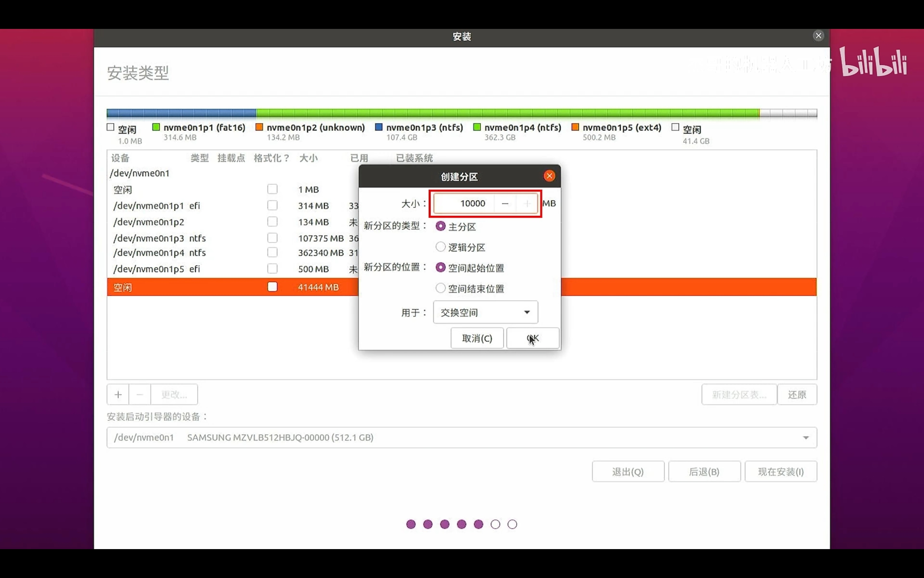Click the 已装系统 column header
Viewport: 924px width, 578px height.
click(x=414, y=158)
